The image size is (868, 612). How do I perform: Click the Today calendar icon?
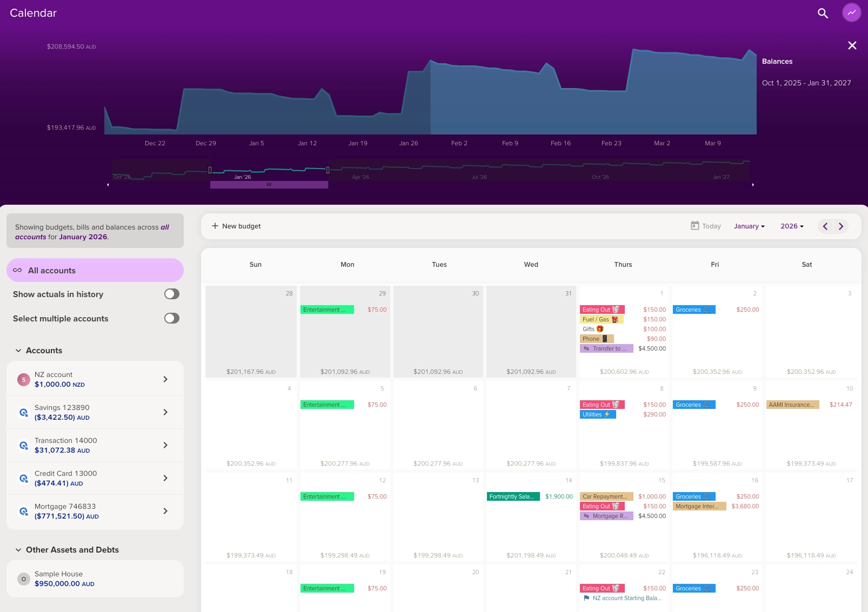tap(695, 226)
